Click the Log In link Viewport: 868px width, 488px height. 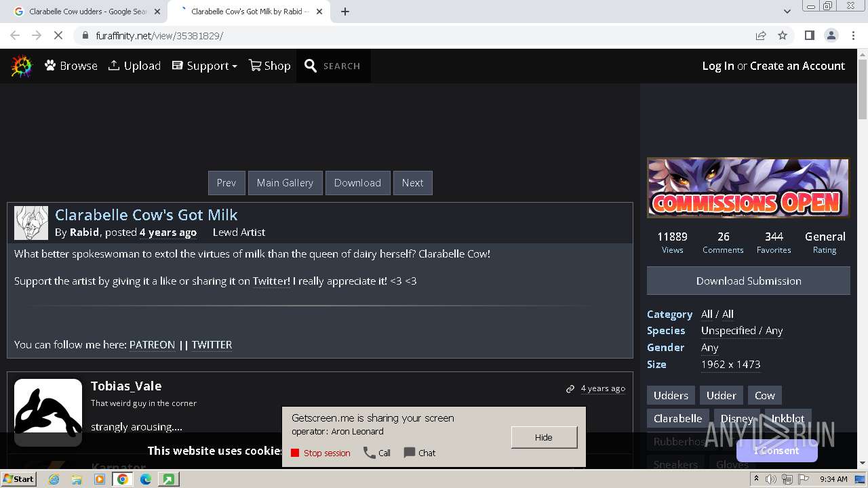717,66
